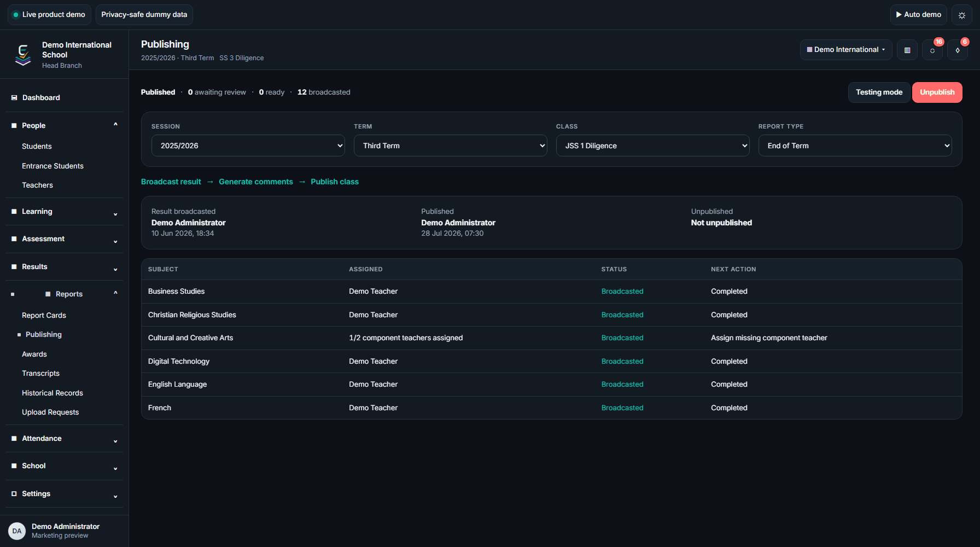Expand the Learning section
Image resolution: width=980 pixels, height=547 pixels.
(65, 212)
